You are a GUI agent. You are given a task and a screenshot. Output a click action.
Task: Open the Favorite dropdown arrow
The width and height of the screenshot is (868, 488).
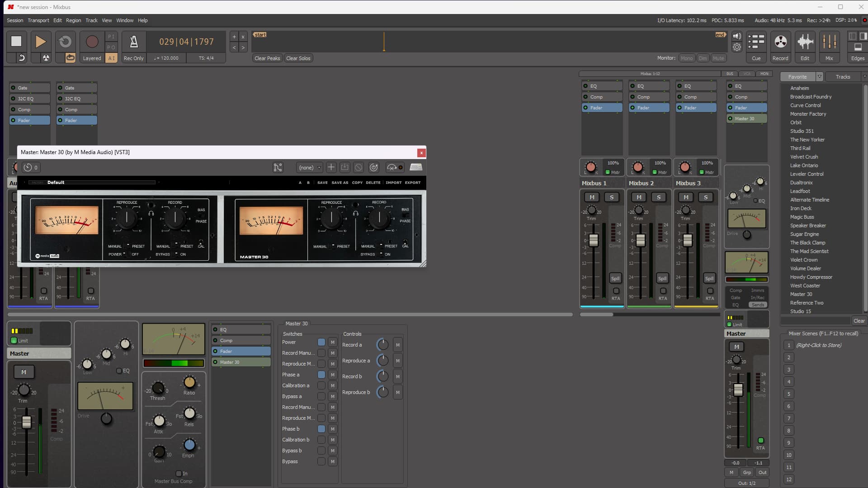click(820, 77)
